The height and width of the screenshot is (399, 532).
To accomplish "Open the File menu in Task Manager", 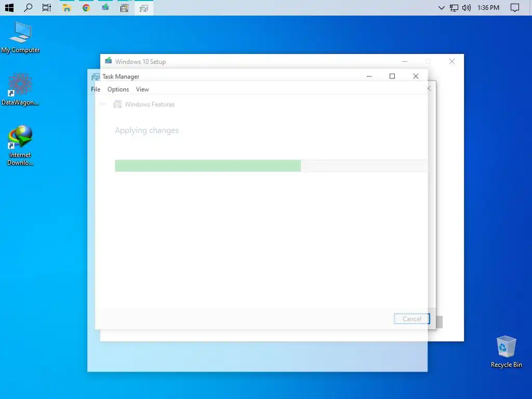I will (96, 89).
